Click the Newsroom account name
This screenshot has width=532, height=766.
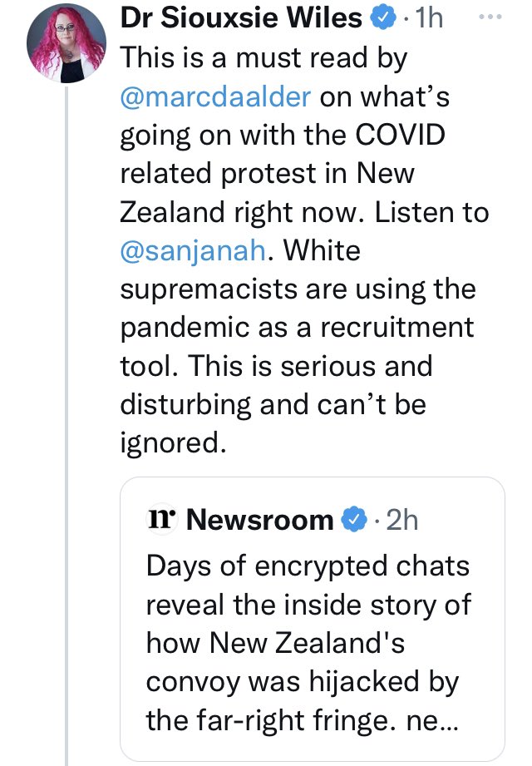tap(260, 520)
